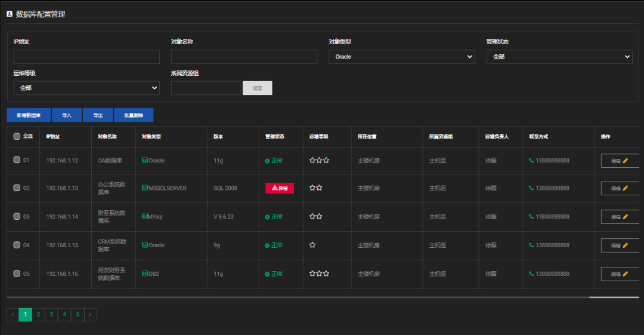Click the three-star rating in row 05
The height and width of the screenshot is (335, 644).
(x=319, y=273)
